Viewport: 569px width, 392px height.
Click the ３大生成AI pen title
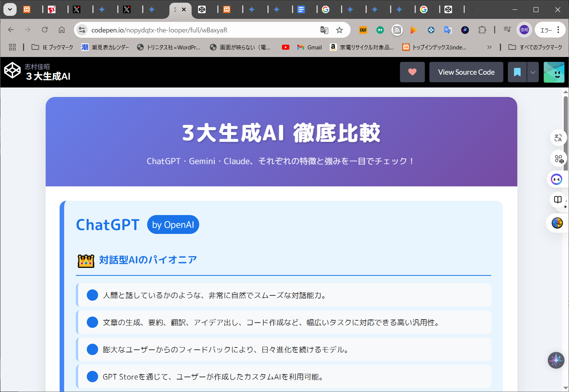[48, 76]
